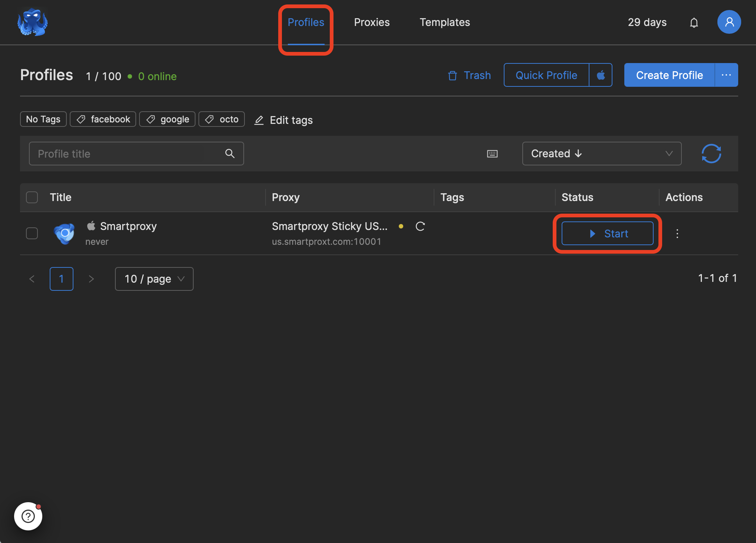The height and width of the screenshot is (543, 756).
Task: Click the Proxy column header
Action: click(x=286, y=197)
